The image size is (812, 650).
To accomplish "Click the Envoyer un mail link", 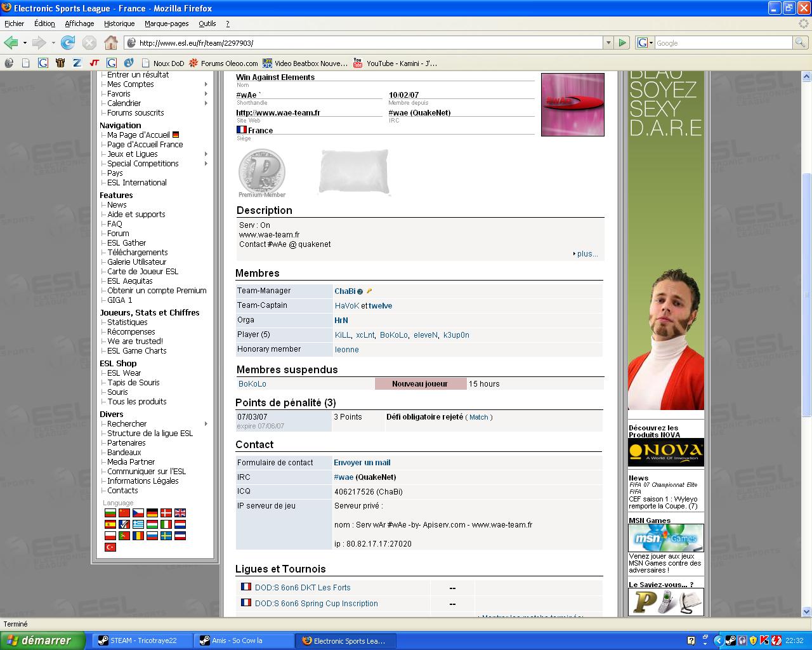I will coord(362,463).
